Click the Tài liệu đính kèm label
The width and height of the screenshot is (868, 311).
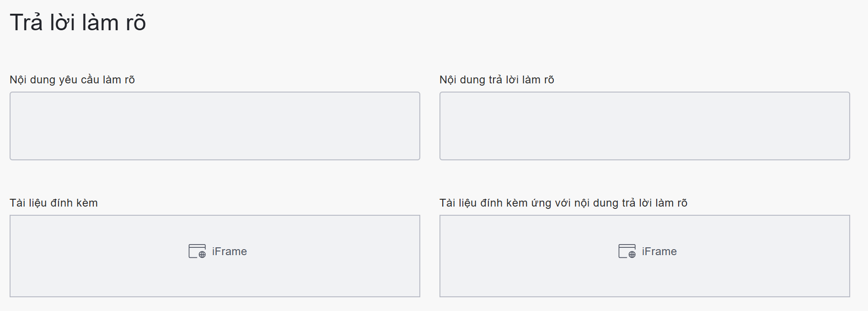click(x=54, y=203)
